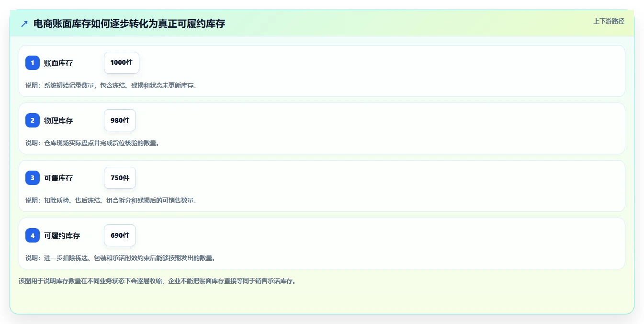The height and width of the screenshot is (324, 644).
Task: Click the step 1 number badge
Action: (33, 63)
